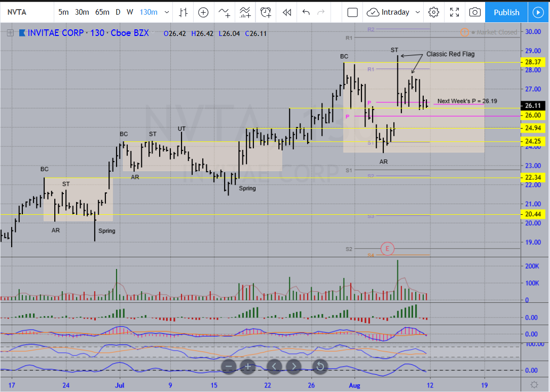Take a snapshot with camera icon
This screenshot has width=550, height=392.
pos(474,12)
